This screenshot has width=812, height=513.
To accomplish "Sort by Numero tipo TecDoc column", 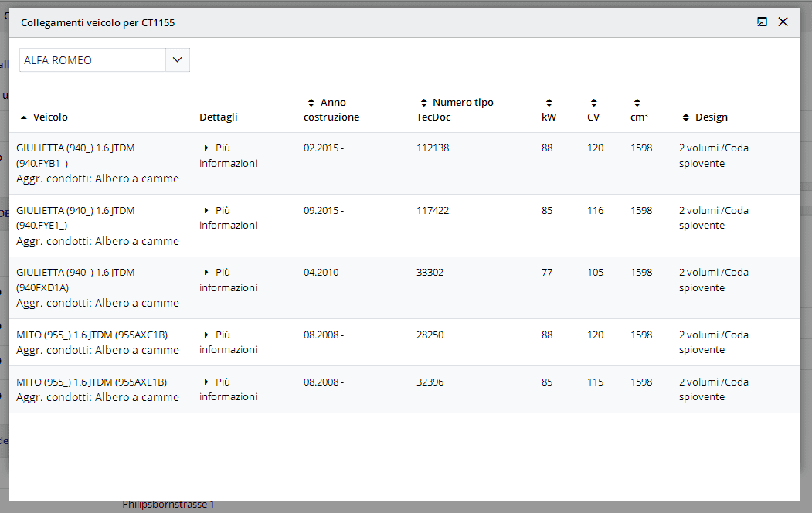I will 455,110.
